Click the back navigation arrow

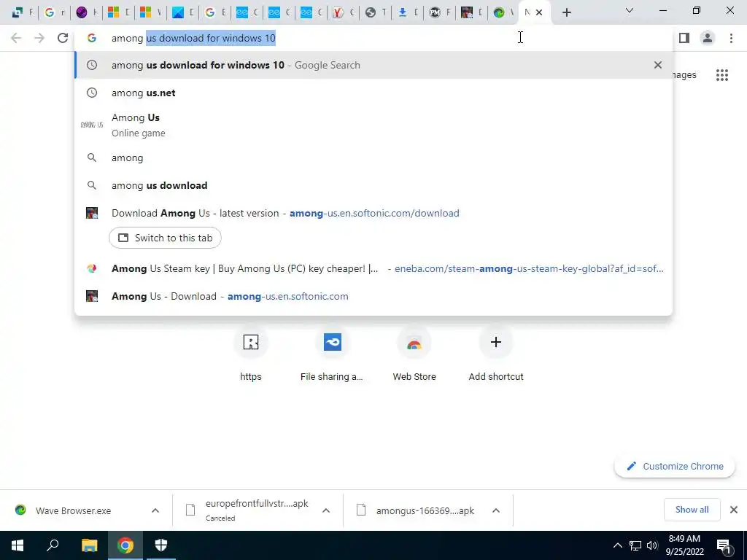click(16, 38)
